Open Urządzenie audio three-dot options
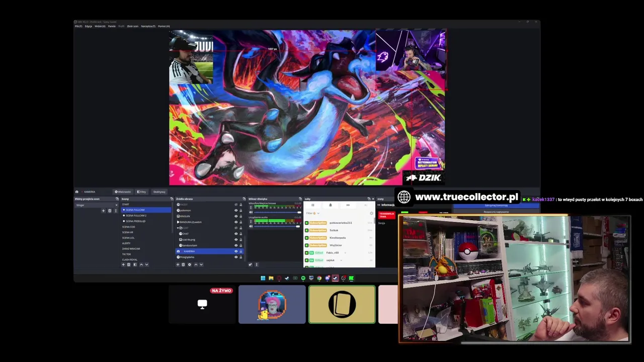The image size is (644, 362). 251,221
